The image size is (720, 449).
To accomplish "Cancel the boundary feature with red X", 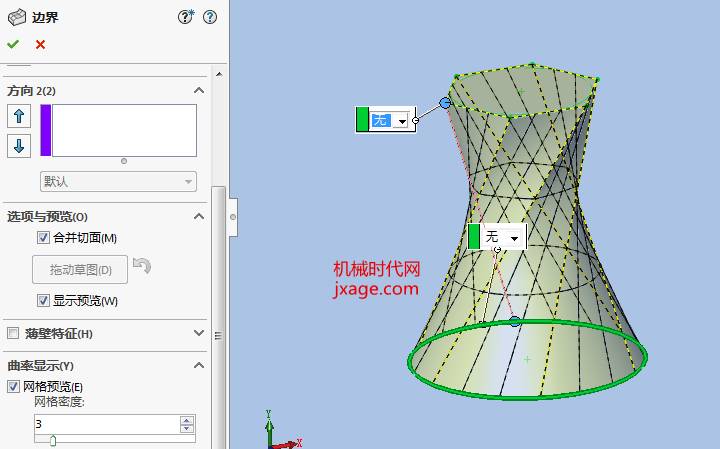I will point(40,45).
